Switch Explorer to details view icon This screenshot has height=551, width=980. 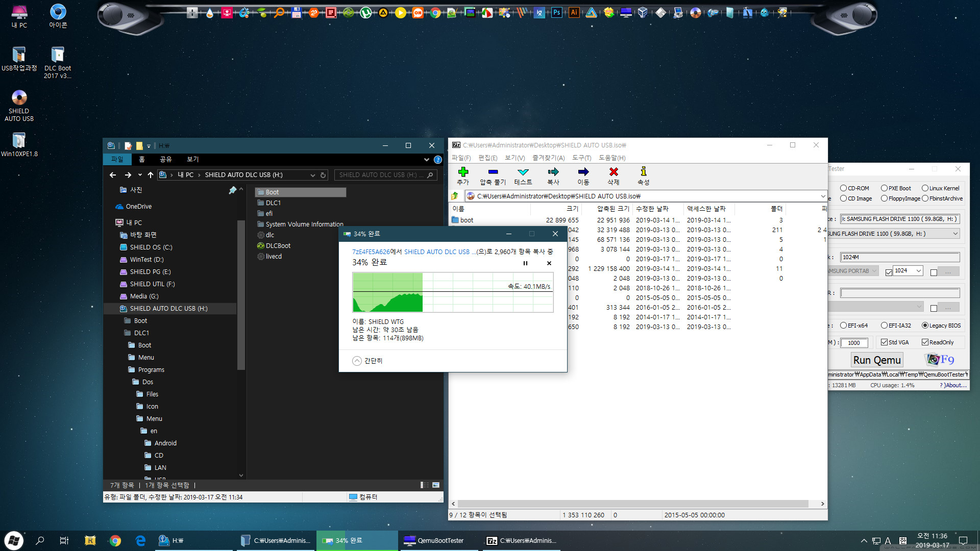point(424,485)
